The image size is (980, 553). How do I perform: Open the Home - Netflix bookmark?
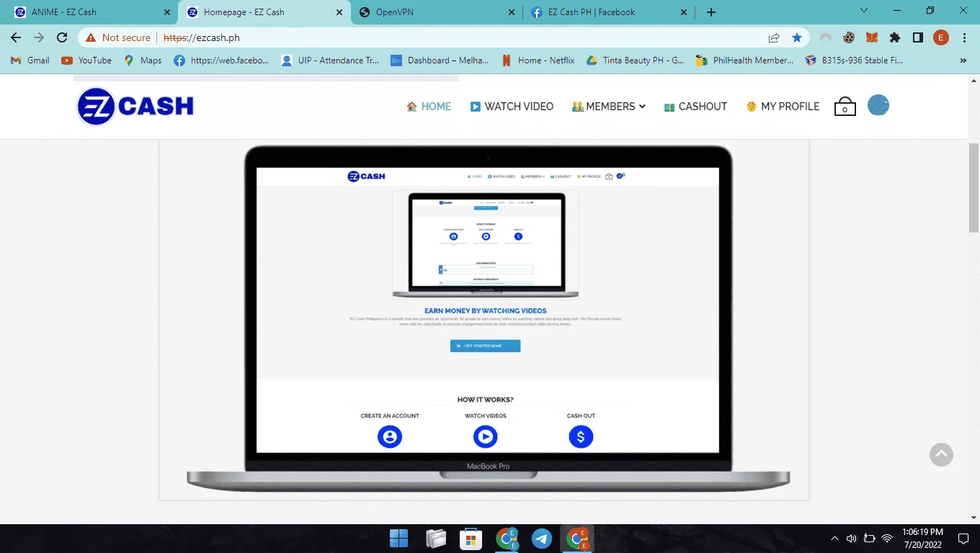point(538,60)
